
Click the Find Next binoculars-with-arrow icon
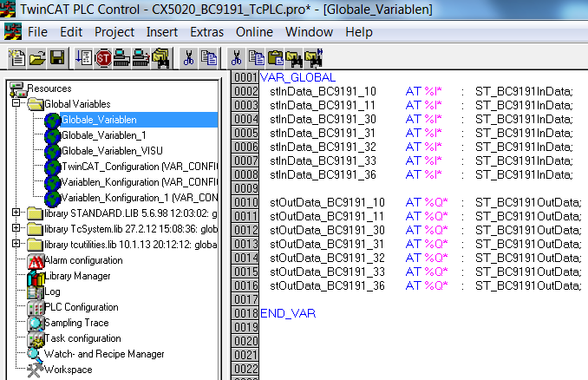(x=314, y=58)
